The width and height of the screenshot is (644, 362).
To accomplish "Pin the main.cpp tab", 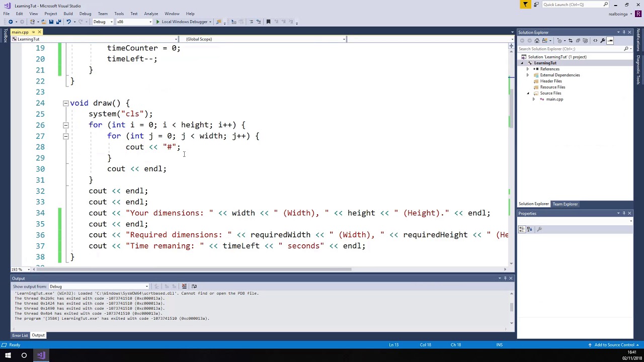I will pyautogui.click(x=33, y=32).
